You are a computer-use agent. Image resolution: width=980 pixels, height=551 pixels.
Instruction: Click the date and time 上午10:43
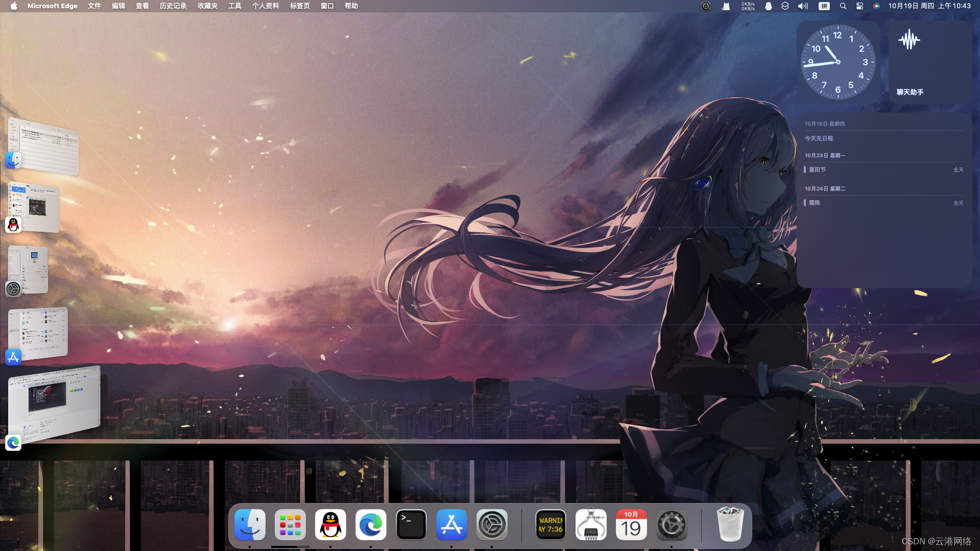coord(929,6)
